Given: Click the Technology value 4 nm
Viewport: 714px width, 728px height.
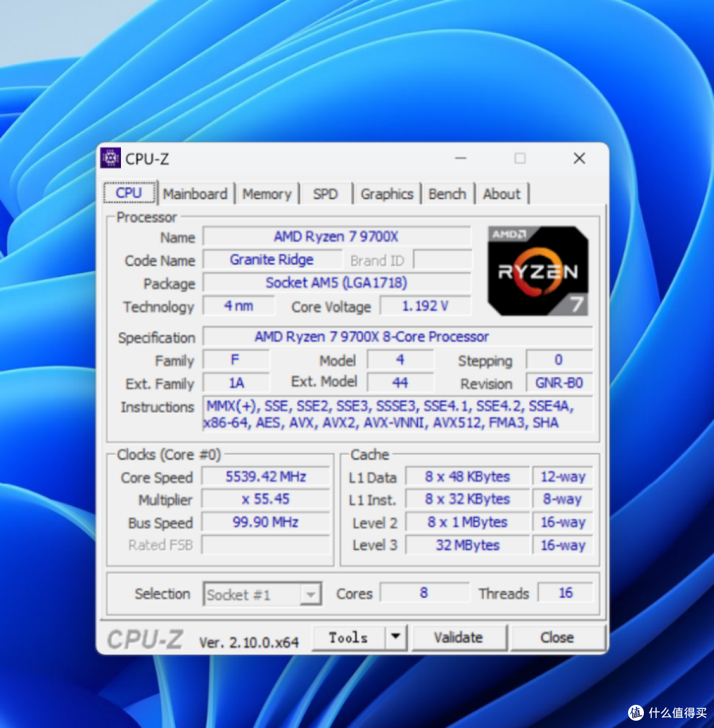Looking at the screenshot, I should click(x=238, y=306).
